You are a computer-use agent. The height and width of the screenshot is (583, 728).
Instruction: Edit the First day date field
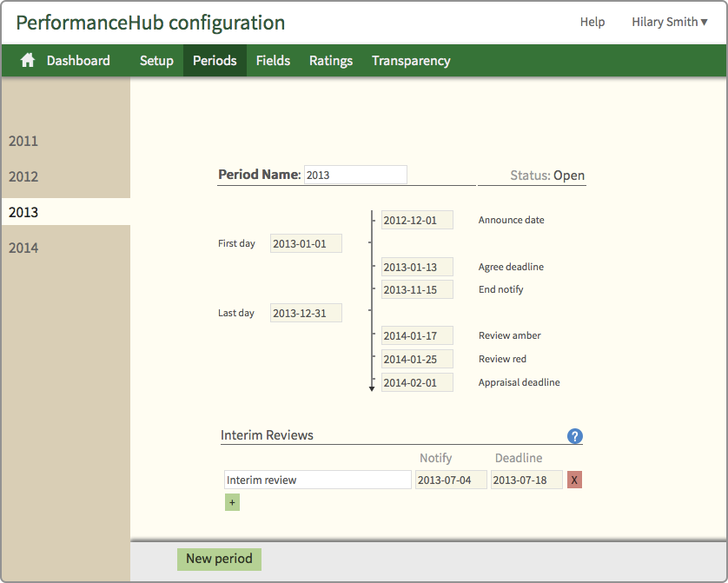pos(306,243)
